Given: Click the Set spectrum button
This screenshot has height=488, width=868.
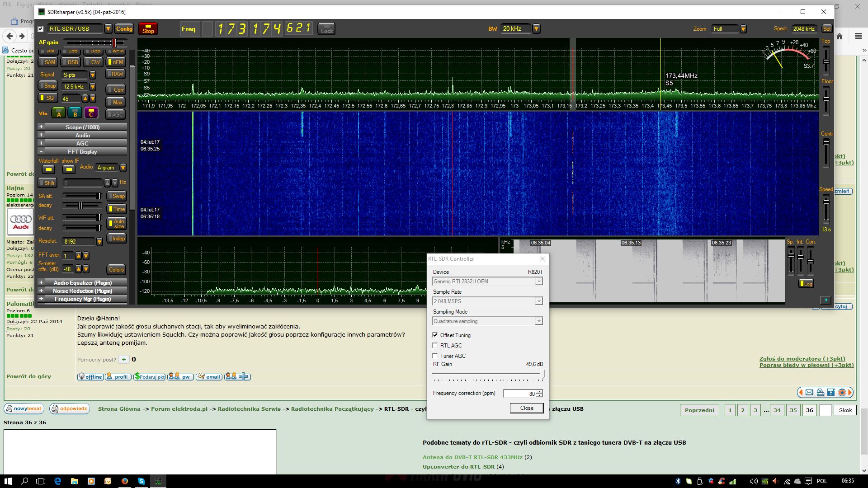Looking at the screenshot, I should tap(826, 29).
